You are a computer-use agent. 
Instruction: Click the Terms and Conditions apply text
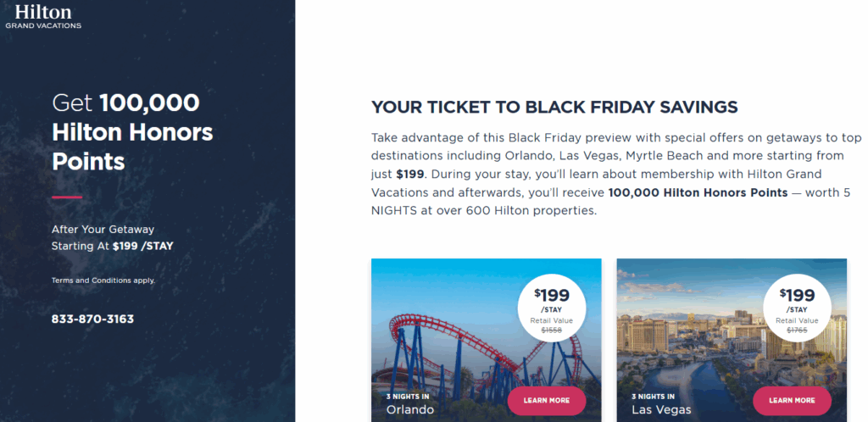point(103,280)
